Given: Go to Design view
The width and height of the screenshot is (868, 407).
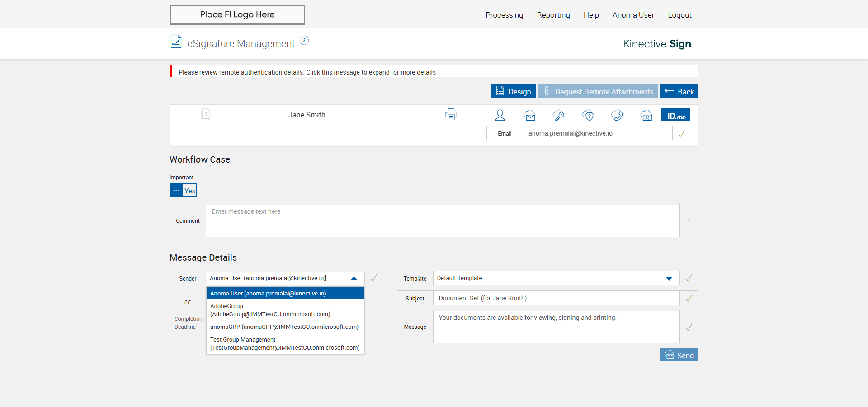Looking at the screenshot, I should [x=513, y=91].
